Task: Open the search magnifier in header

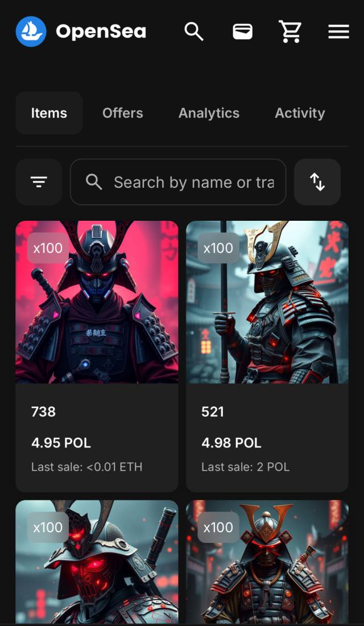Action: (194, 31)
